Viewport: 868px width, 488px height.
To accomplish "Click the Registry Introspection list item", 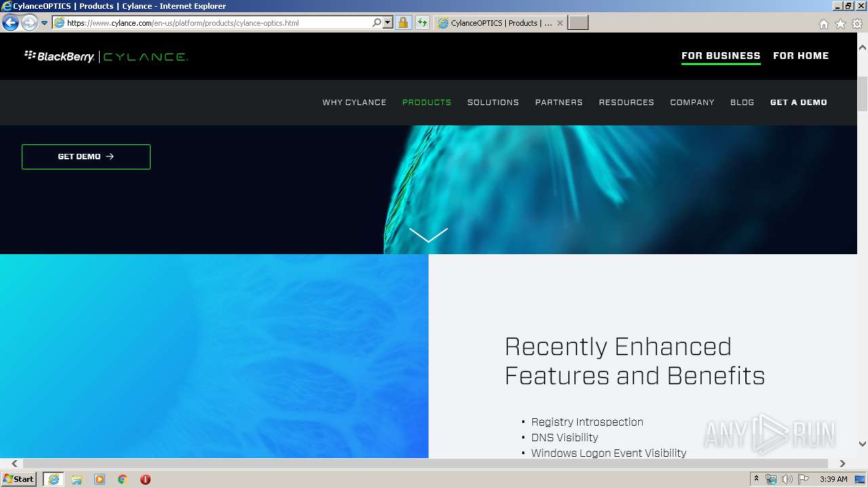I will [x=587, y=422].
